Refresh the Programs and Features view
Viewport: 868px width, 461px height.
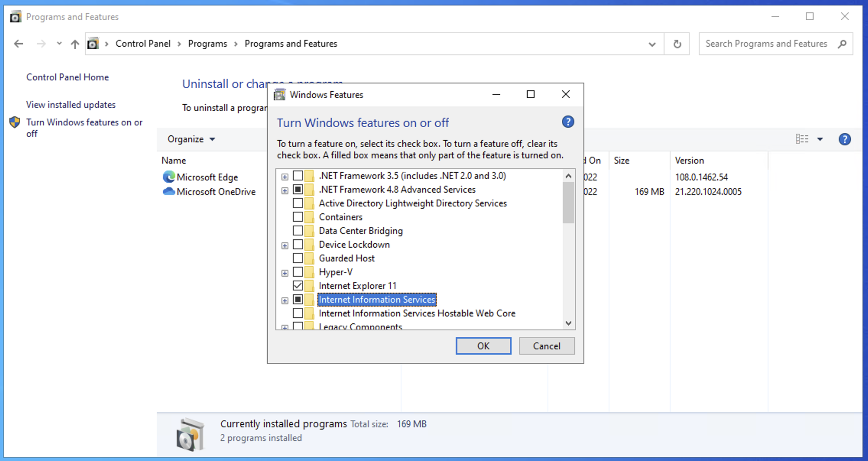(677, 44)
